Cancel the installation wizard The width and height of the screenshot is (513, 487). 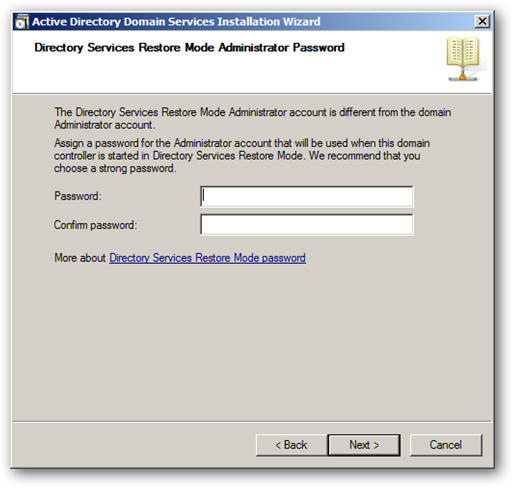(x=446, y=445)
